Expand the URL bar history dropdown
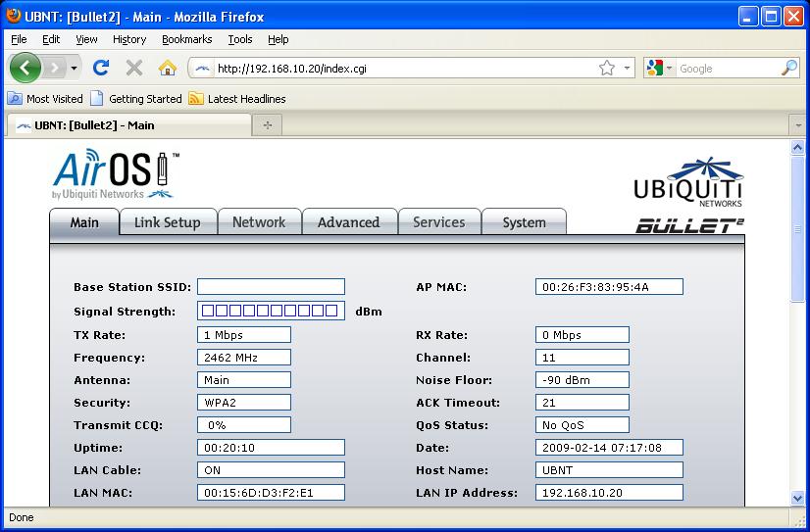Screen dimensions: 810x532 (x=627, y=69)
